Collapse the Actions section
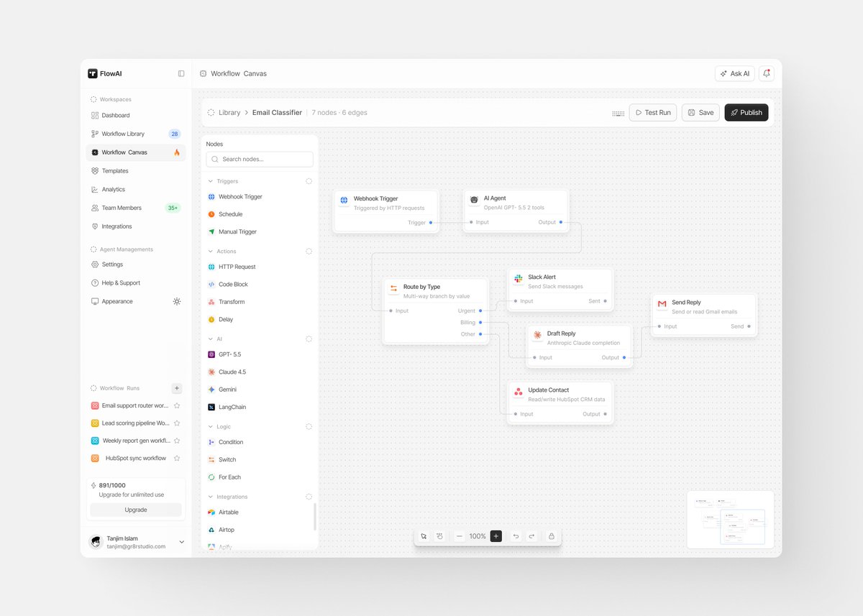This screenshot has width=863, height=616. [211, 252]
